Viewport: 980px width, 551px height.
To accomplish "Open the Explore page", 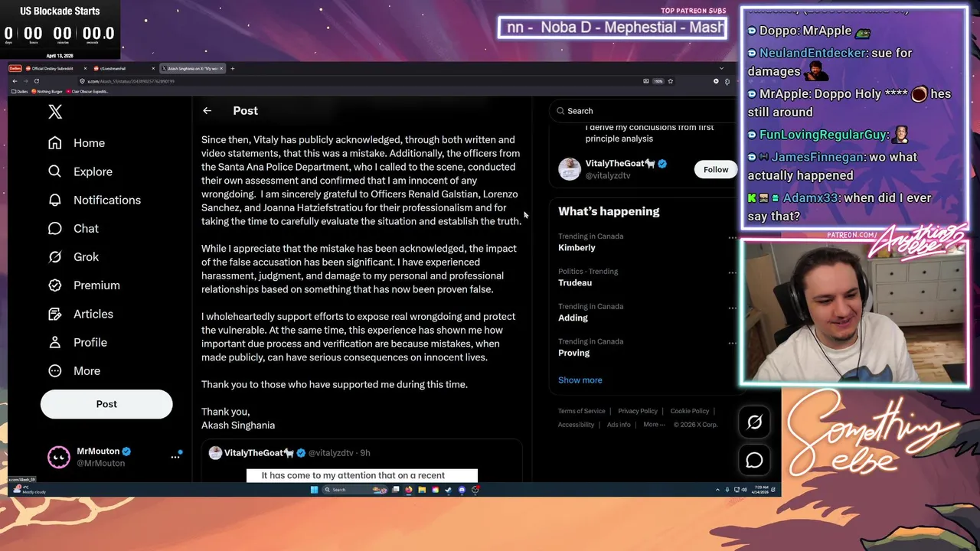I will coord(80,171).
